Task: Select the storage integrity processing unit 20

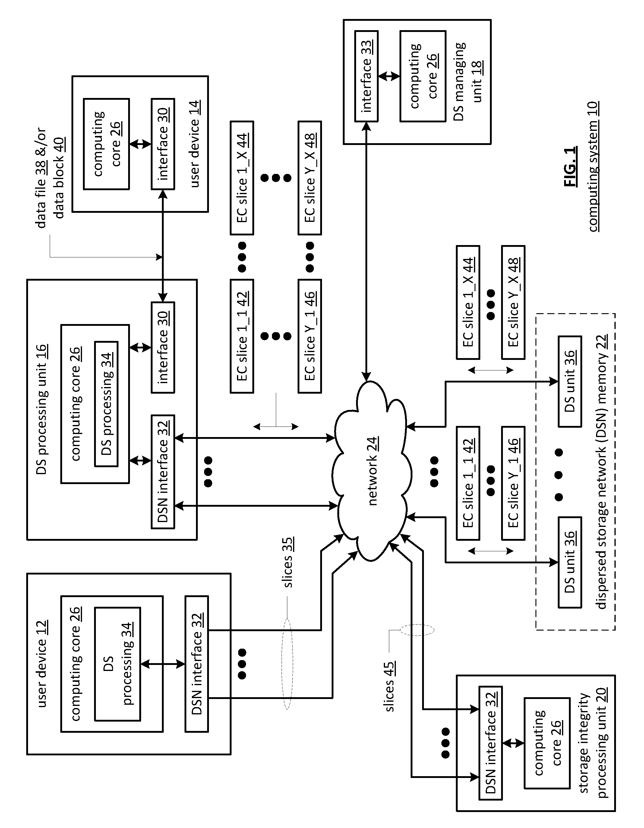Action: tap(524, 743)
